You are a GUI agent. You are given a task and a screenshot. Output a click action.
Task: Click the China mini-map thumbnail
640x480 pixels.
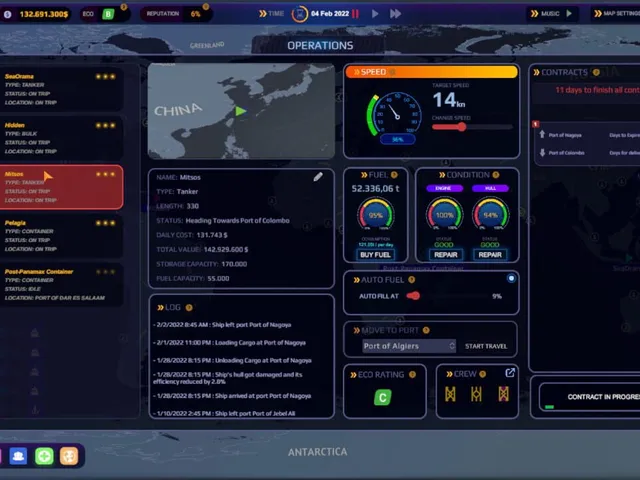(x=241, y=111)
